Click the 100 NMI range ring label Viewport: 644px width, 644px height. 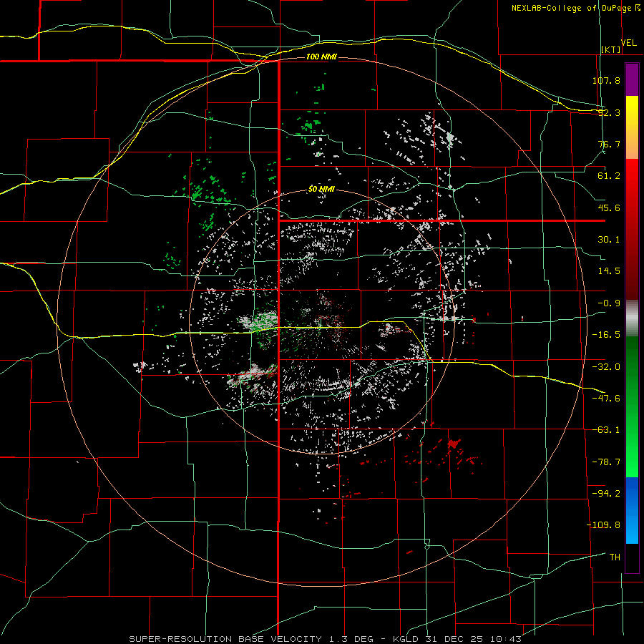[x=321, y=57]
